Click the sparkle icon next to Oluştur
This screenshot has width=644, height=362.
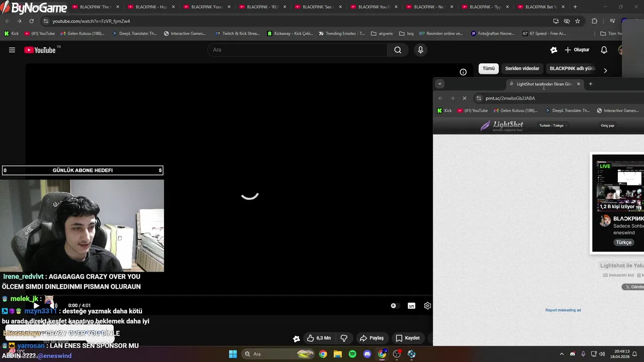click(553, 50)
